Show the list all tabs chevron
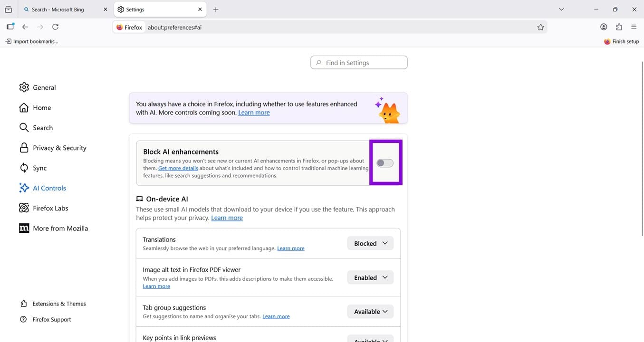Screen dimensions: 644x342 [561, 9]
